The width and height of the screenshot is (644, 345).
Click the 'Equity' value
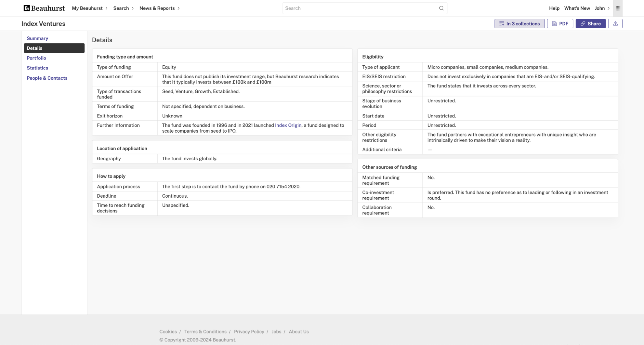coord(169,67)
